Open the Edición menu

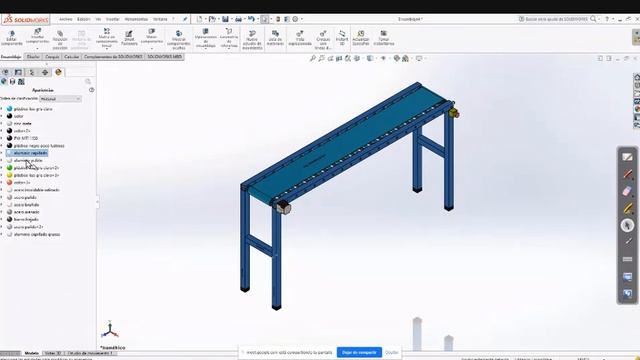pos(84,19)
